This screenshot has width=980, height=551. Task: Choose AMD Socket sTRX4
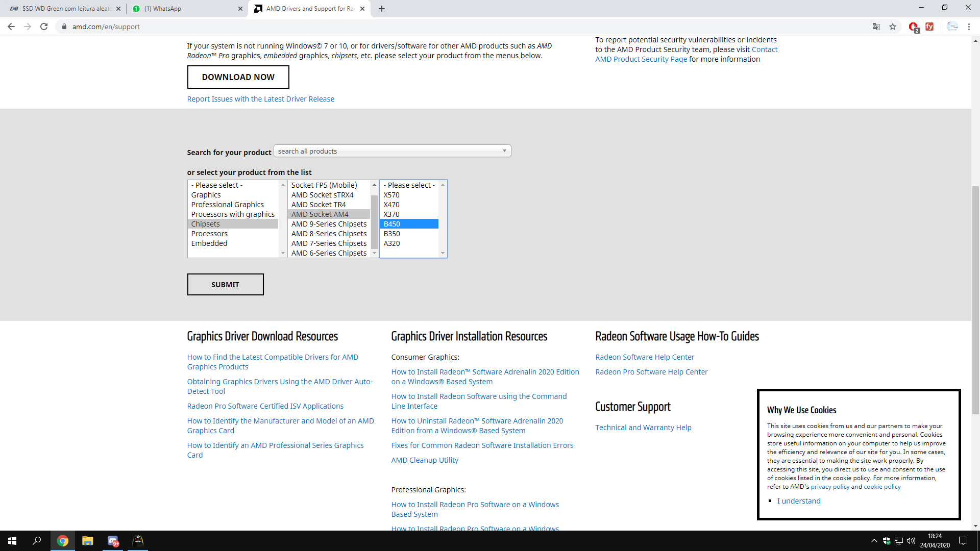329,195
